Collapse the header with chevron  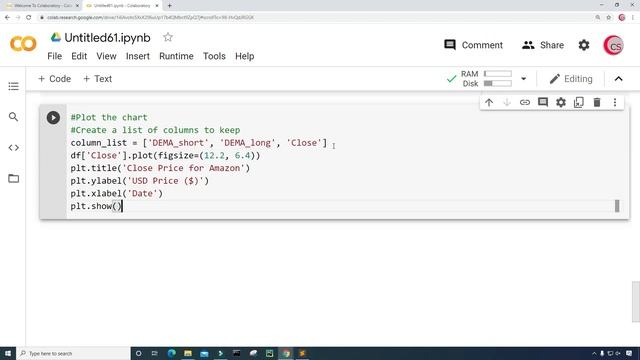(x=618, y=79)
